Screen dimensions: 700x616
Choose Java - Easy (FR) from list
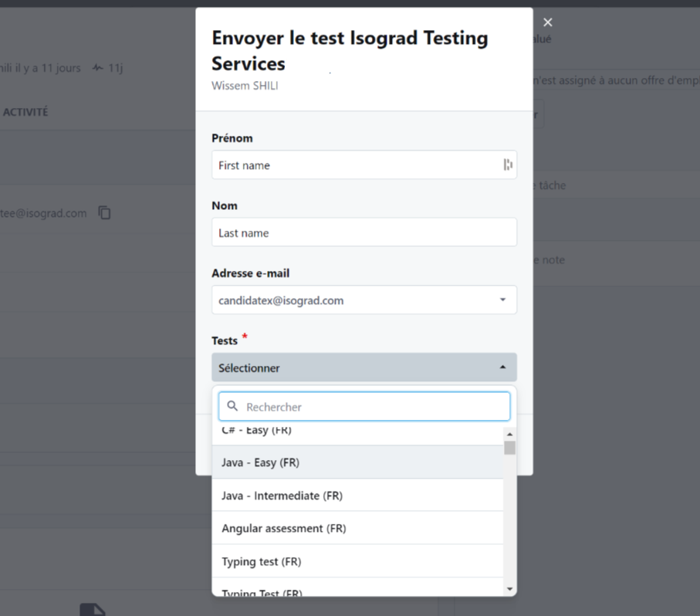coord(357,462)
